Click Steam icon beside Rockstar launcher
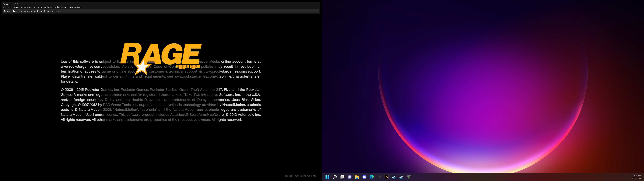This screenshot has width=644, height=181. click(394, 177)
